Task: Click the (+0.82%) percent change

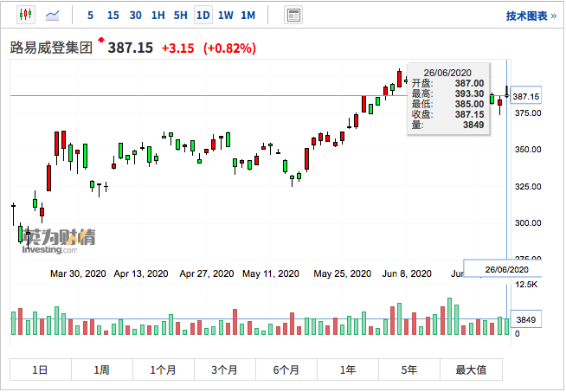Action: click(x=229, y=48)
